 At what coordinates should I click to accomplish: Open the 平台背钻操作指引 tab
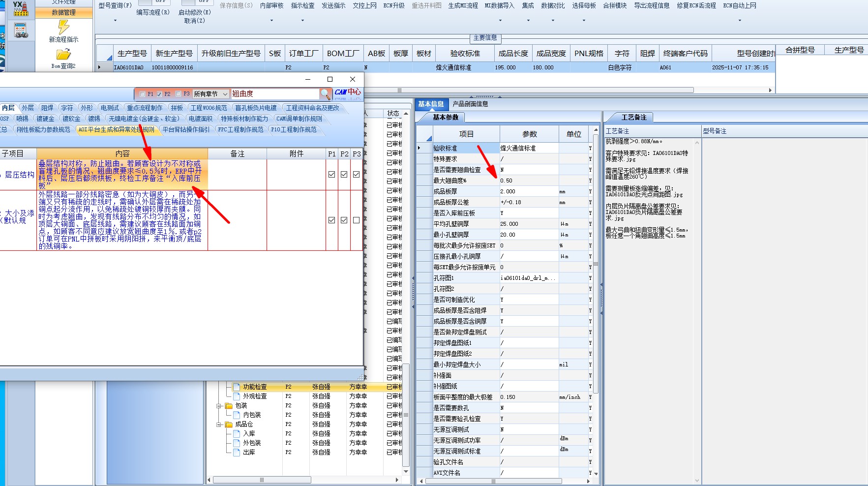pos(186,129)
